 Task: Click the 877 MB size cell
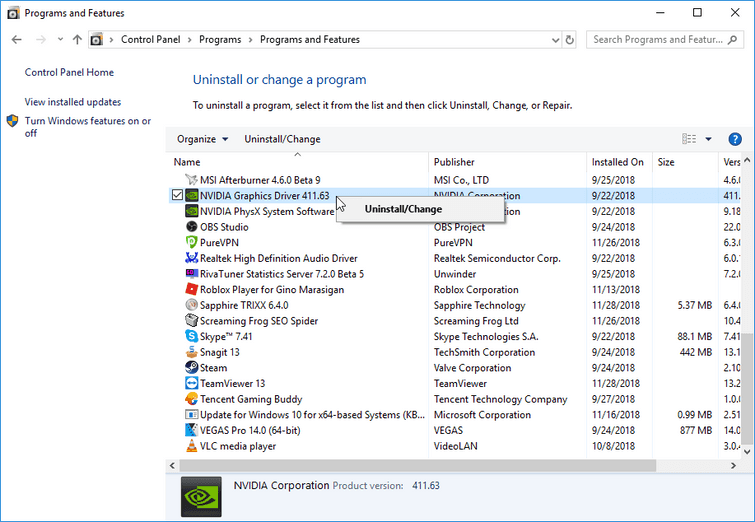(x=695, y=431)
